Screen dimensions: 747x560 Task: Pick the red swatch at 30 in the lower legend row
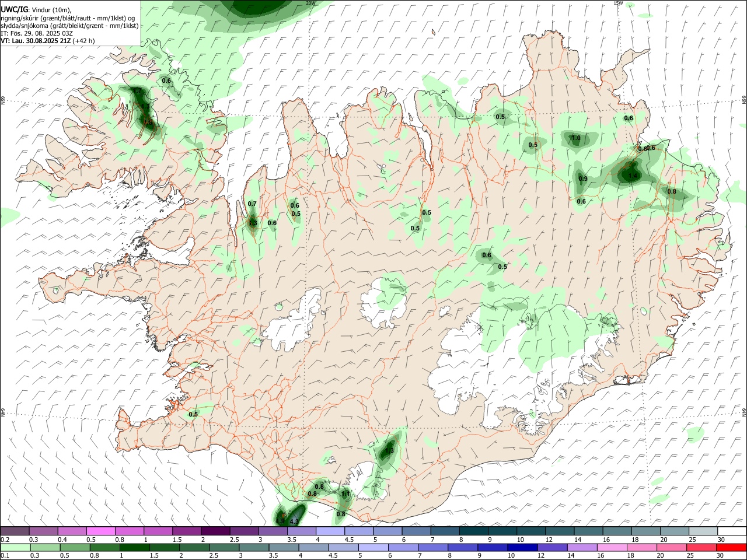(x=731, y=547)
